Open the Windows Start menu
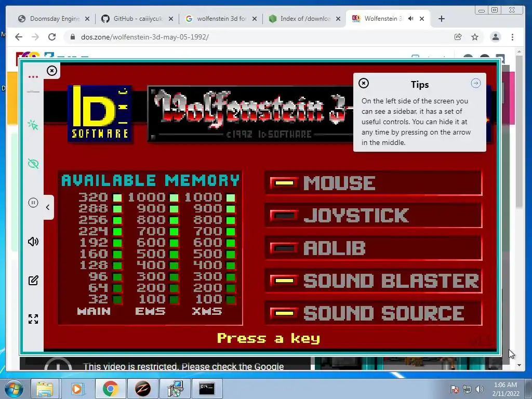 (x=14, y=389)
